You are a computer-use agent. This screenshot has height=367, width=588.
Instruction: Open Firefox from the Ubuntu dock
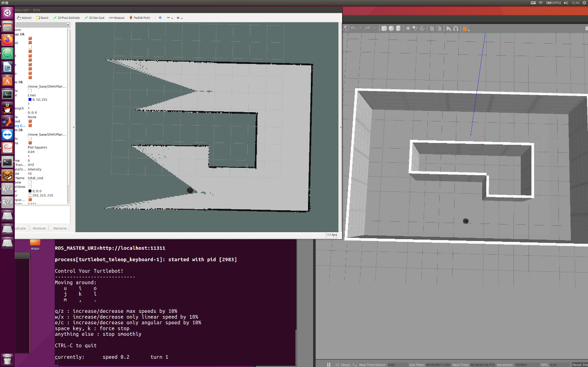pos(7,40)
